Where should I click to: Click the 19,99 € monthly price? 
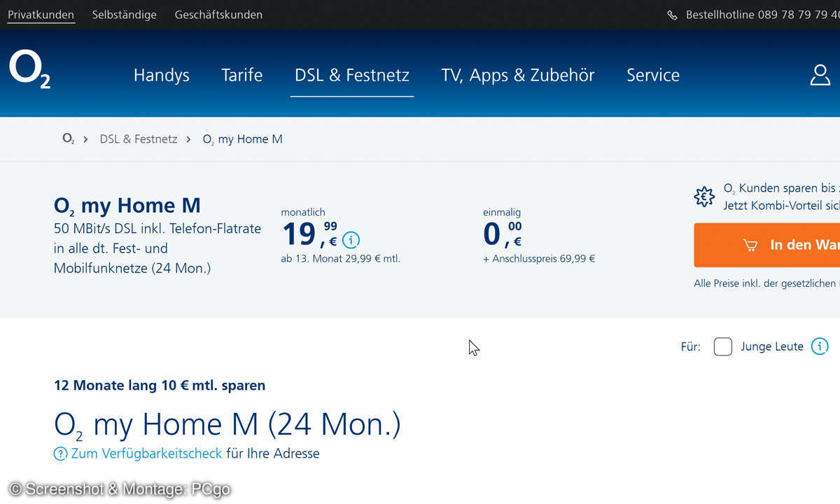pos(309,234)
